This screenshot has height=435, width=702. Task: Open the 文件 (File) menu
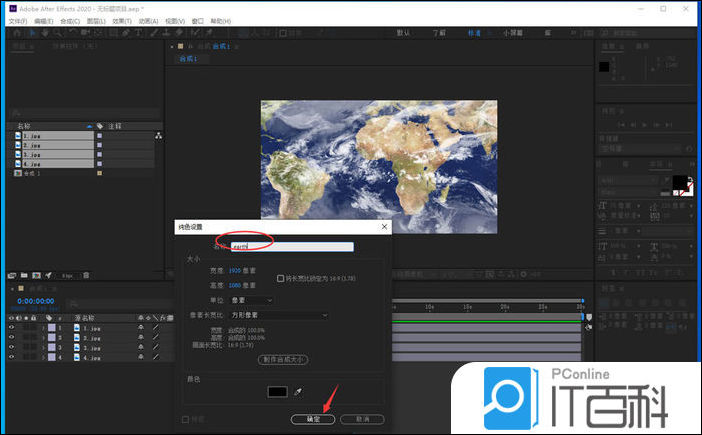tap(17, 20)
